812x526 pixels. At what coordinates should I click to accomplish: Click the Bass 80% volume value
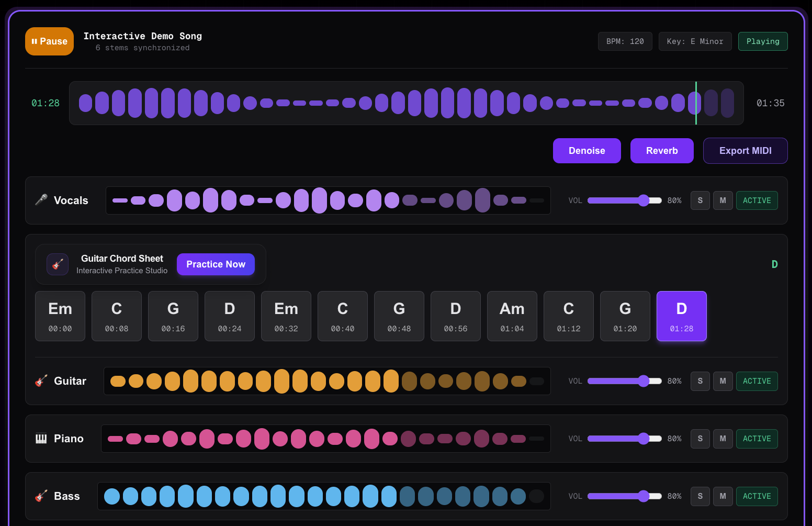pyautogui.click(x=674, y=496)
